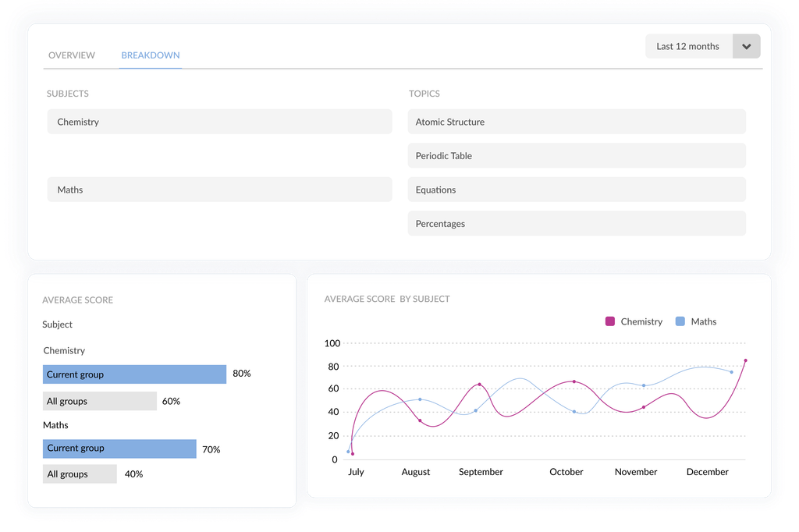Select the Percentages topic
Image resolution: width=799 pixels, height=532 pixels.
(x=576, y=223)
